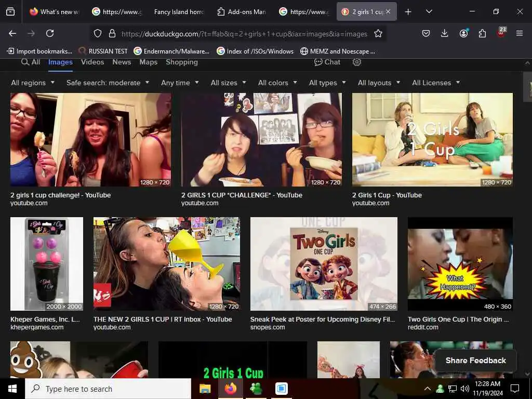View site info via the padlock icon
This screenshot has width=532, height=399.
(112, 33)
